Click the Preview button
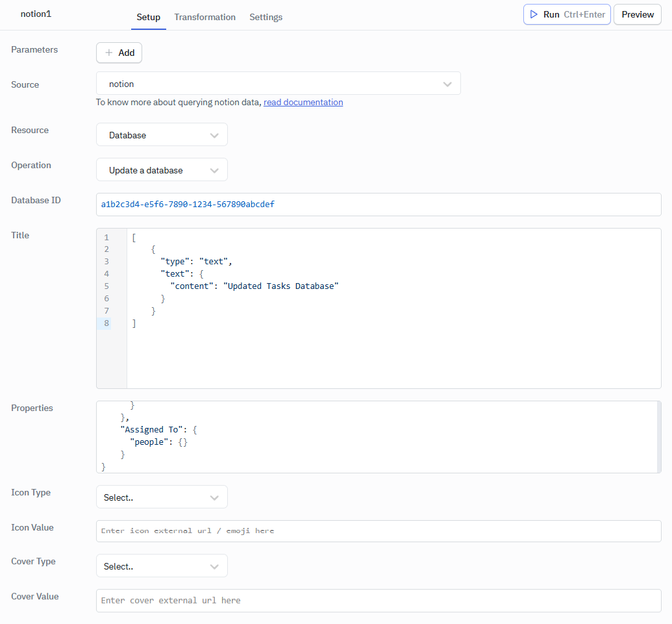Viewport: 672px width, 624px height. [x=637, y=14]
